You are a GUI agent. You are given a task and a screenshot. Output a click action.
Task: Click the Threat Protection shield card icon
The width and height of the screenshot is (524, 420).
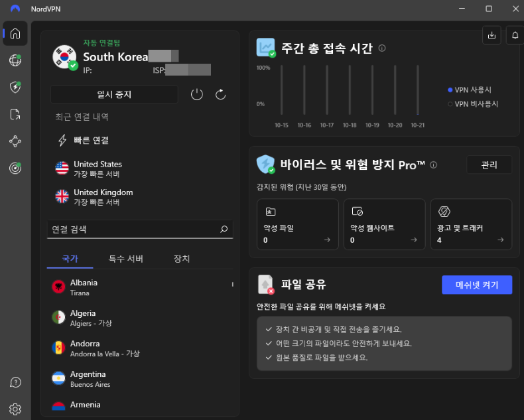click(x=266, y=164)
